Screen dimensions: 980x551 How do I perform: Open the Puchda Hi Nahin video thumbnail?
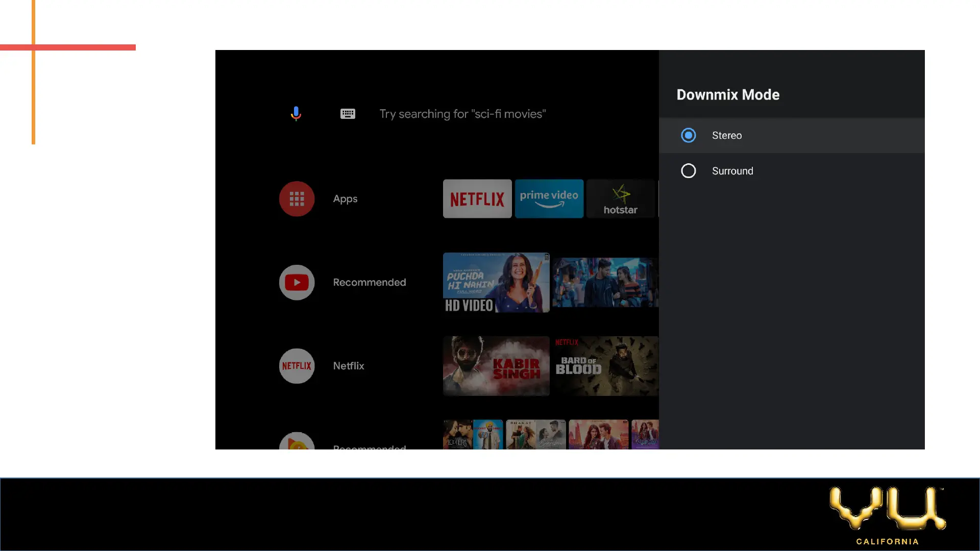(x=496, y=282)
